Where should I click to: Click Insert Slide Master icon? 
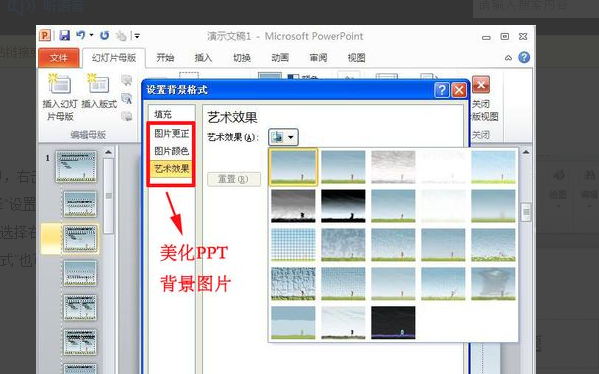(60, 84)
